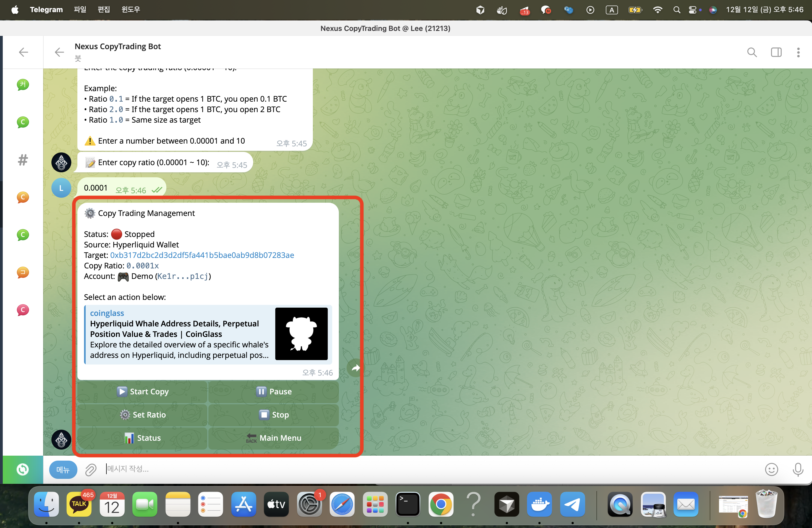Viewport: 812px width, 528px height.
Task: Open the Status bot button
Action: point(143,438)
